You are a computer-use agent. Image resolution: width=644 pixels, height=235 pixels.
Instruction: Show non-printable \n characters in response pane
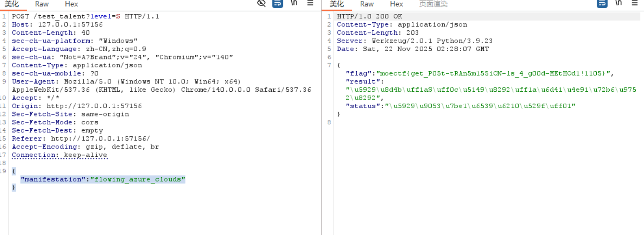[x=618, y=3]
